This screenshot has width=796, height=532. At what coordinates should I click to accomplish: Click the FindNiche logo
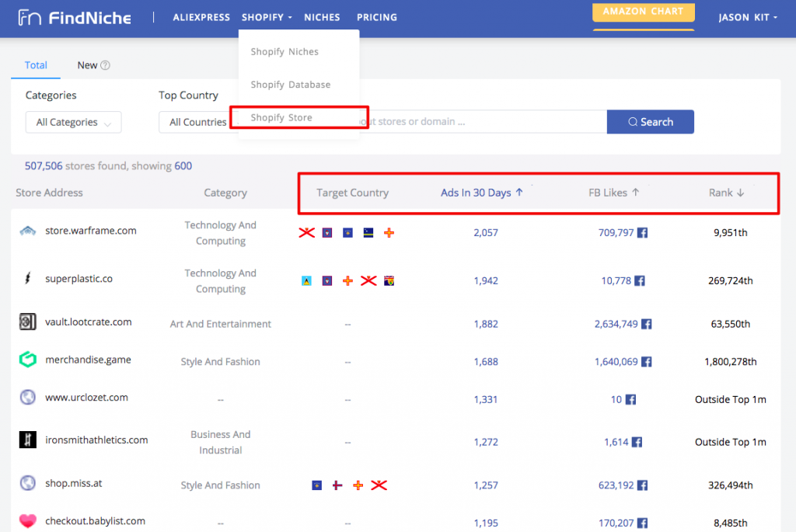click(75, 18)
